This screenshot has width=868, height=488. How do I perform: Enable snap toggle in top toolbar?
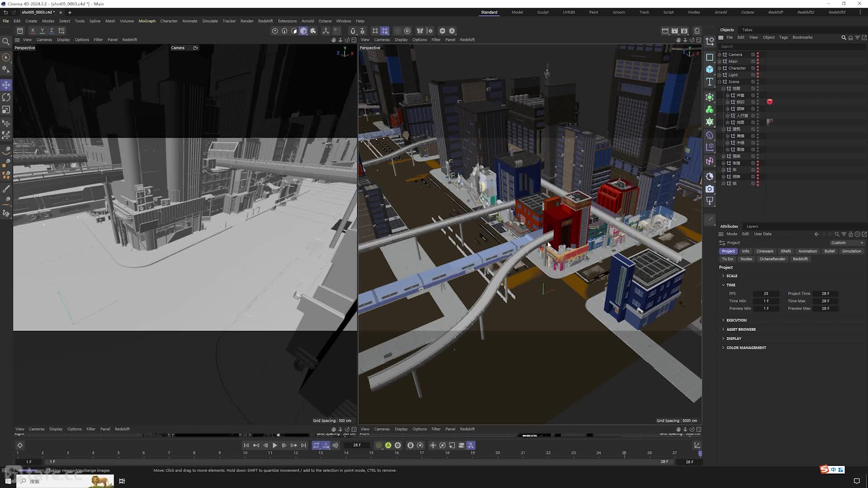coord(353,31)
